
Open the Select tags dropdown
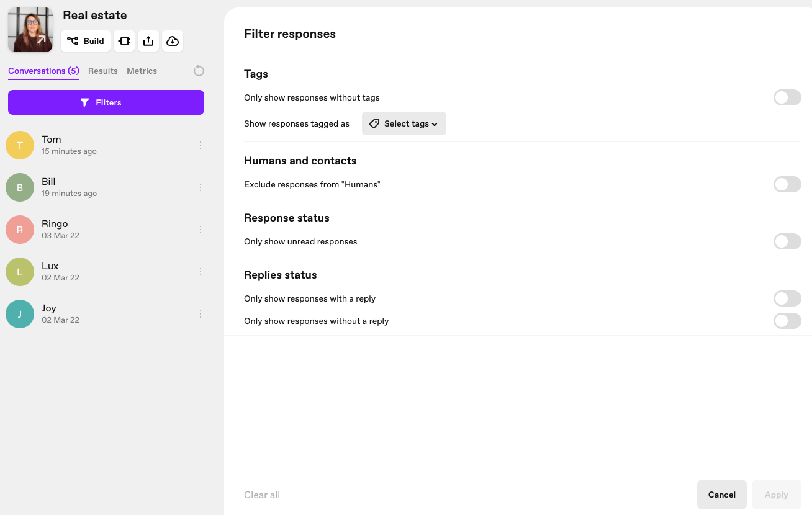pos(404,123)
